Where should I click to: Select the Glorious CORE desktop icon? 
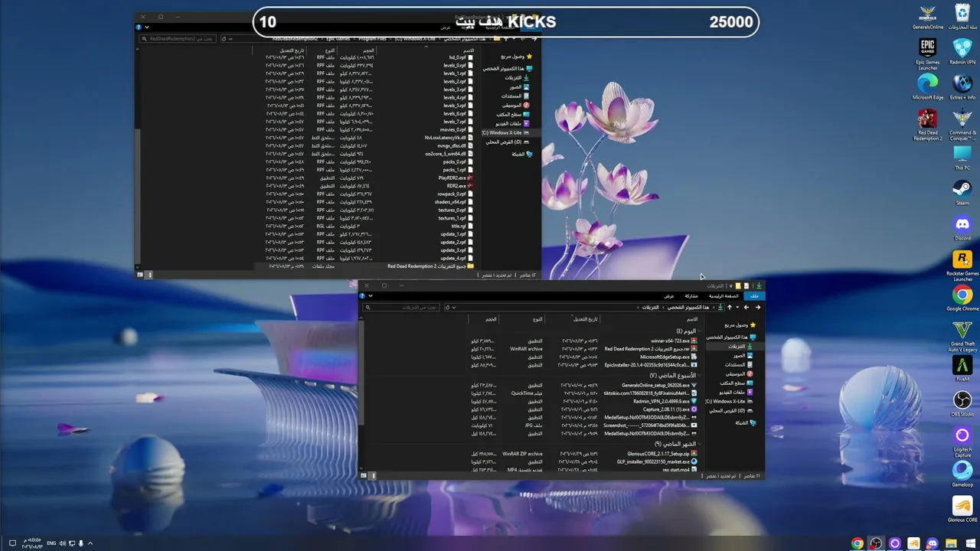click(962, 510)
